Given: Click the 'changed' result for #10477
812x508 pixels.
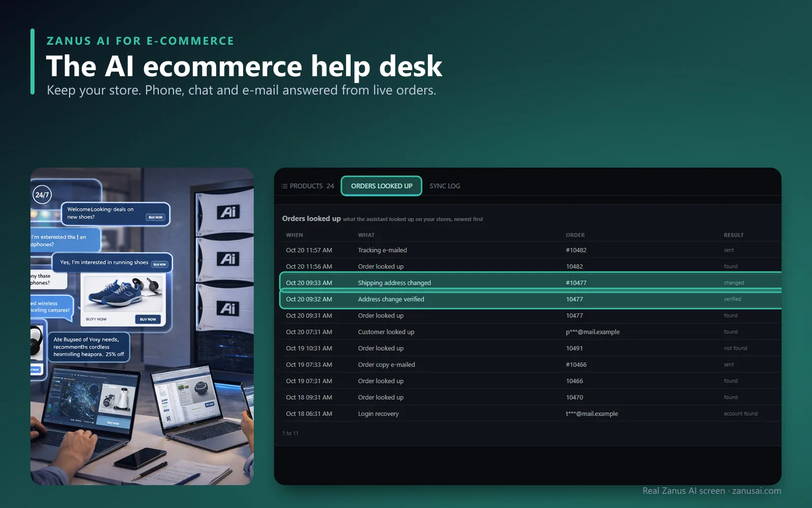Looking at the screenshot, I should (x=733, y=282).
